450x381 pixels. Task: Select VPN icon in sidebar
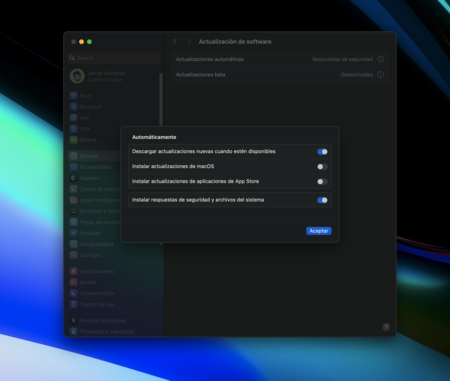[x=74, y=129]
